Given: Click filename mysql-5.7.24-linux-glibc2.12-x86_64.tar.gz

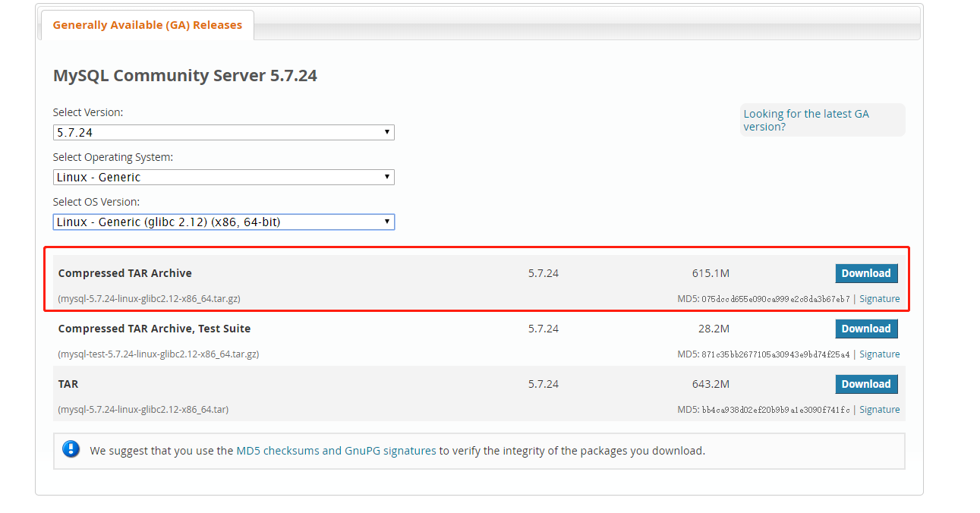Looking at the screenshot, I should point(150,299).
